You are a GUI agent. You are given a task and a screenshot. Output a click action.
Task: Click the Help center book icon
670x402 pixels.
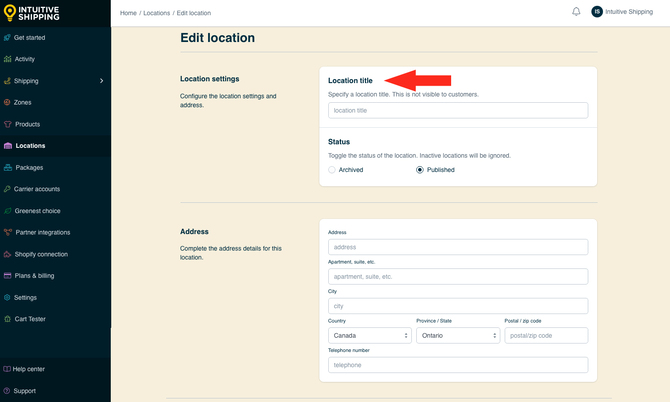coord(7,369)
